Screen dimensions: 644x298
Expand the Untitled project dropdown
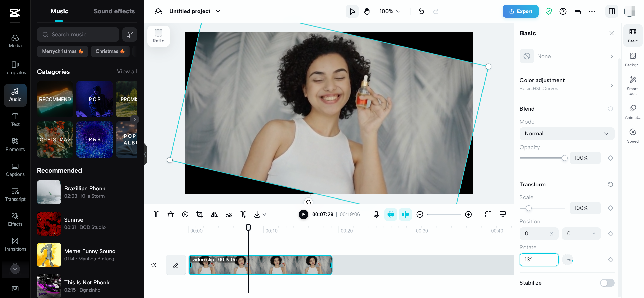(218, 11)
